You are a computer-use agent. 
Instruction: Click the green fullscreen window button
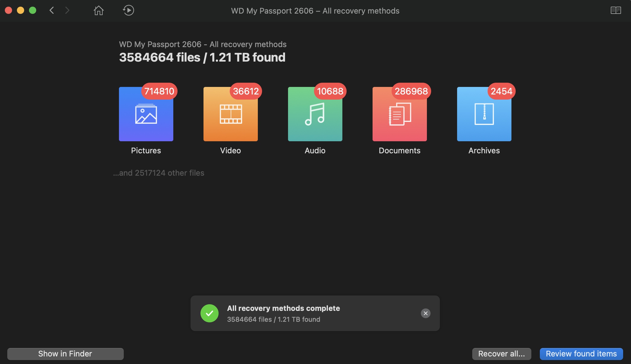[33, 11]
